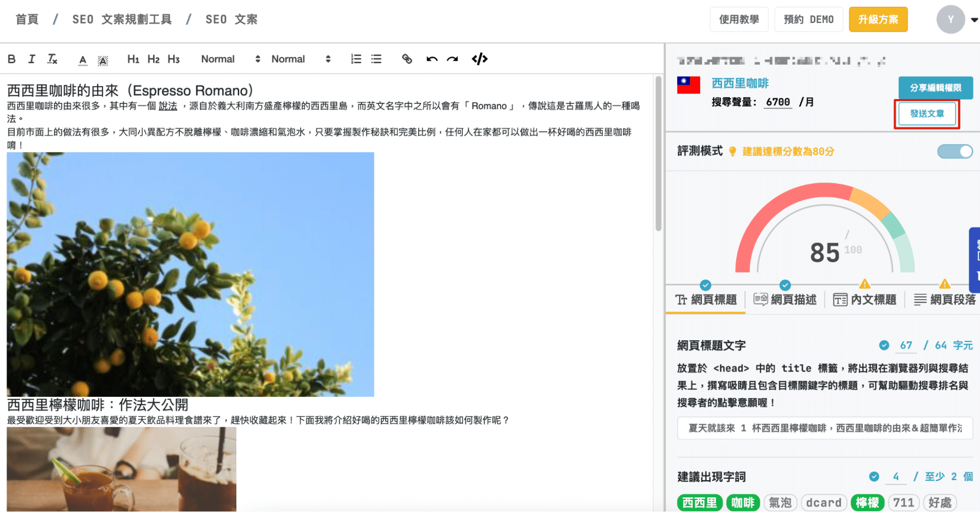Open the second Normal dropdown

click(301, 59)
